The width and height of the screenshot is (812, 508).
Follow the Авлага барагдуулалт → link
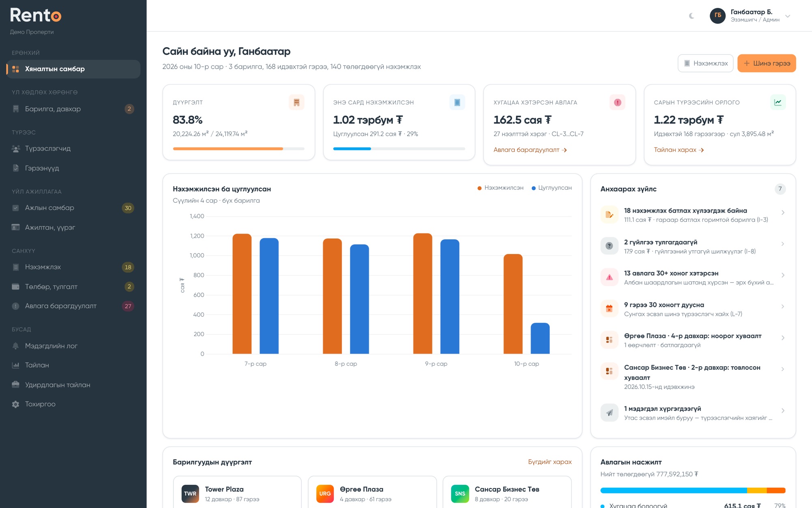click(x=530, y=150)
